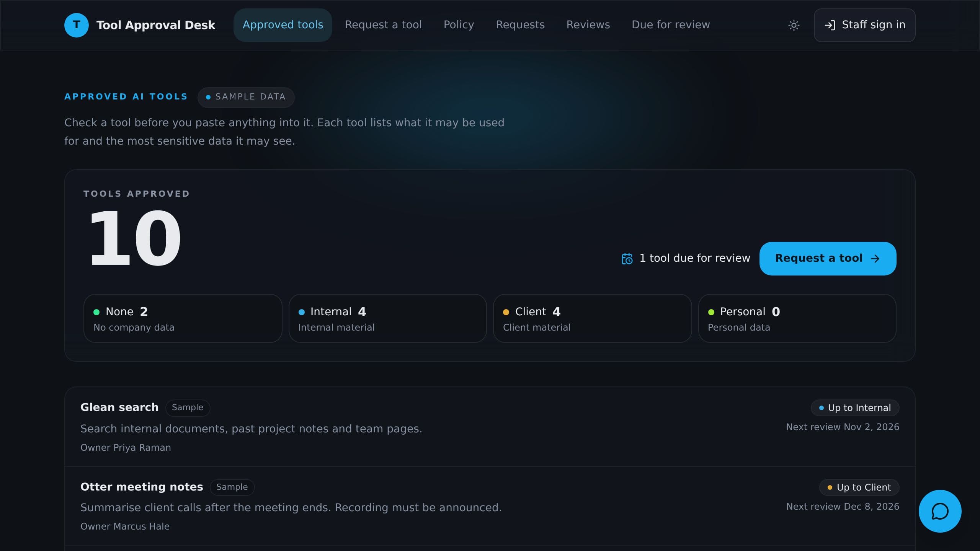Click the Staff sign in button
The image size is (980, 551).
864,25
